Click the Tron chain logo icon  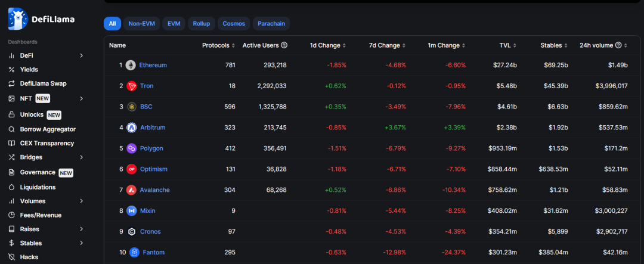tap(131, 86)
